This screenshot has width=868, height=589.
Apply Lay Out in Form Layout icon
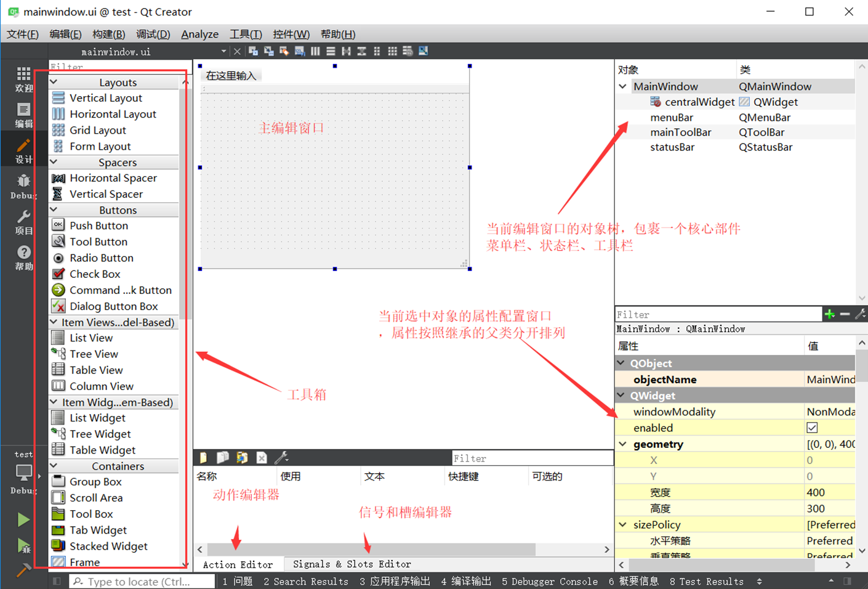(x=377, y=51)
